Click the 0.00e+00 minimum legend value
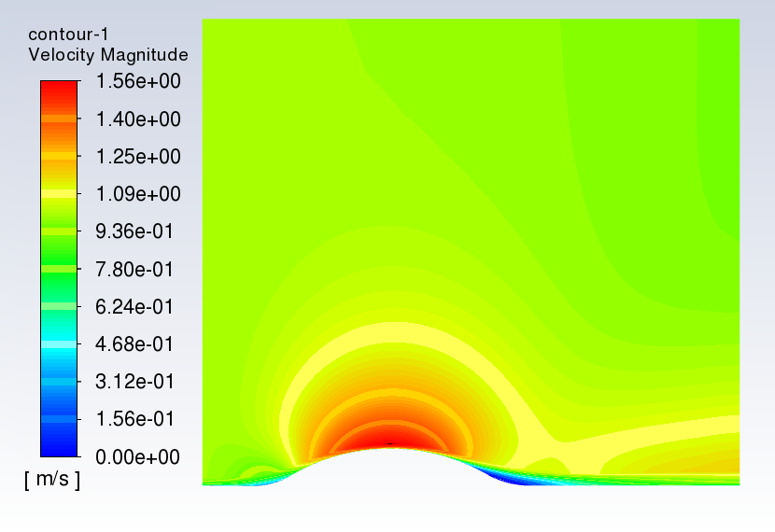 tap(138, 457)
